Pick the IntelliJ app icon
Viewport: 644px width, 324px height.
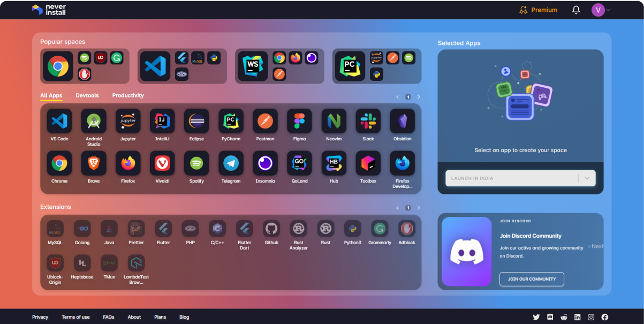click(162, 121)
